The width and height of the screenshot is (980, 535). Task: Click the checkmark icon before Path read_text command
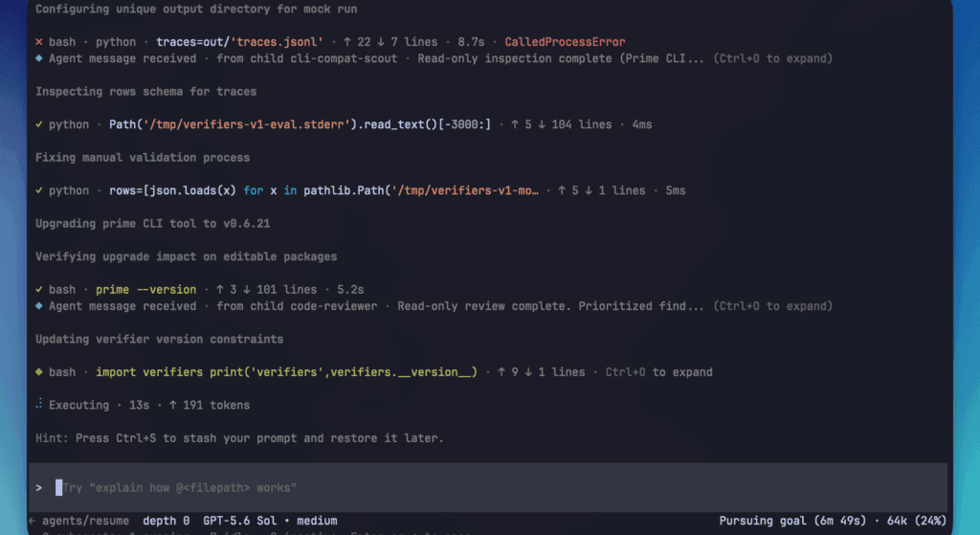point(38,124)
